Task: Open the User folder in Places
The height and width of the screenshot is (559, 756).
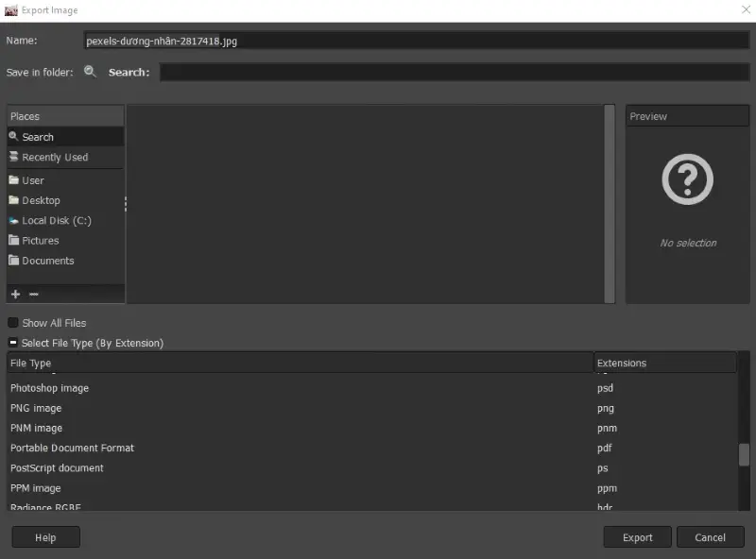Action: (65, 180)
